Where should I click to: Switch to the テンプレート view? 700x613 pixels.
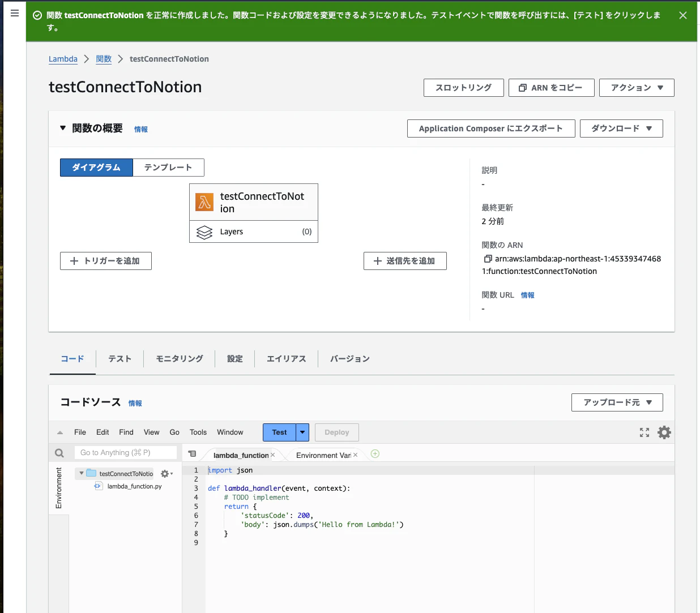[168, 168]
